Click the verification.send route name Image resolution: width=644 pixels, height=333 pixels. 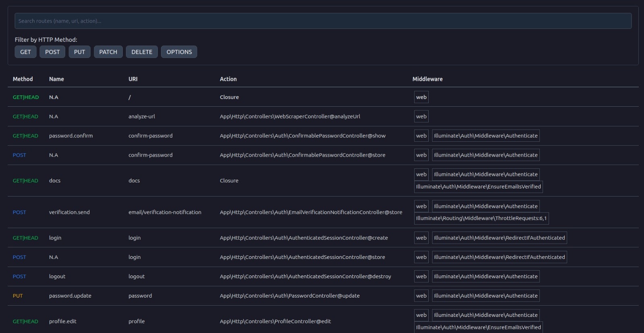[x=69, y=212]
